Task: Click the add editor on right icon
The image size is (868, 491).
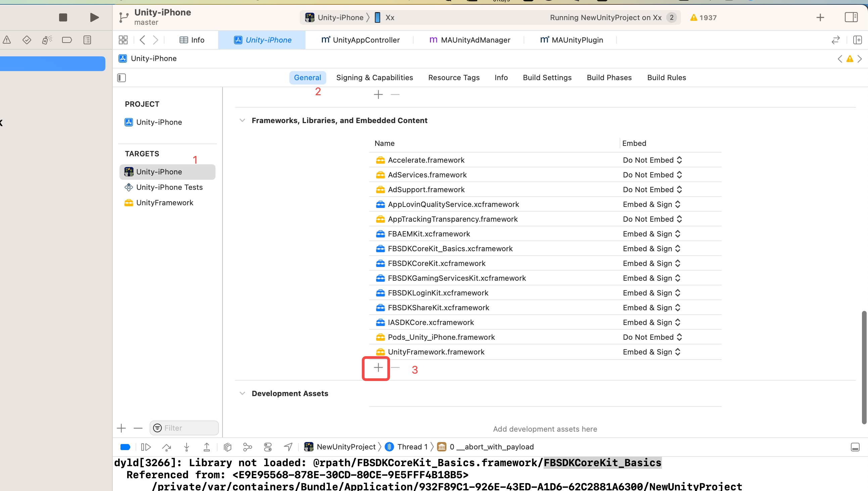Action: tap(857, 40)
